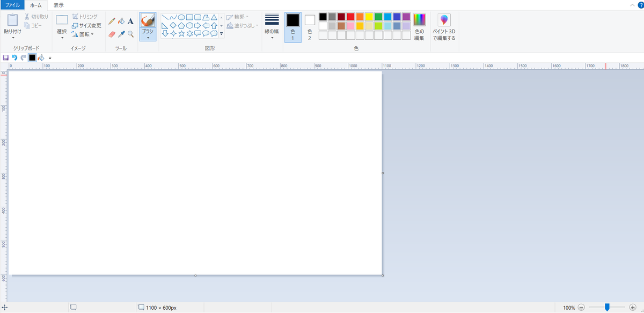644x313 pixels.
Task: Click the Save icon in quick access toolbar
Action: tap(5, 57)
